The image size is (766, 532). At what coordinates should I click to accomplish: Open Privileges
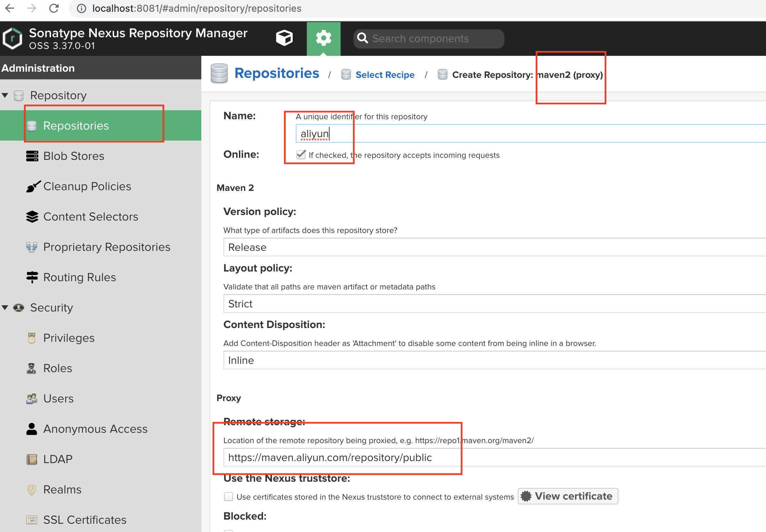(69, 338)
